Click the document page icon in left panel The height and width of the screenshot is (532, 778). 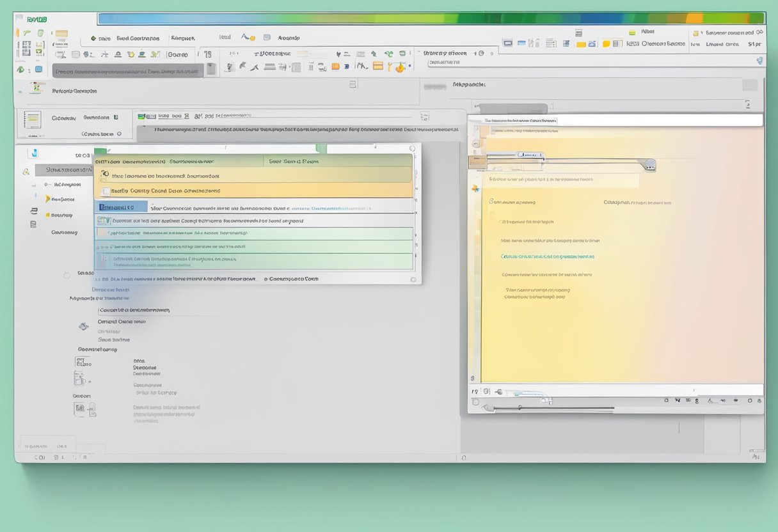tap(32, 120)
